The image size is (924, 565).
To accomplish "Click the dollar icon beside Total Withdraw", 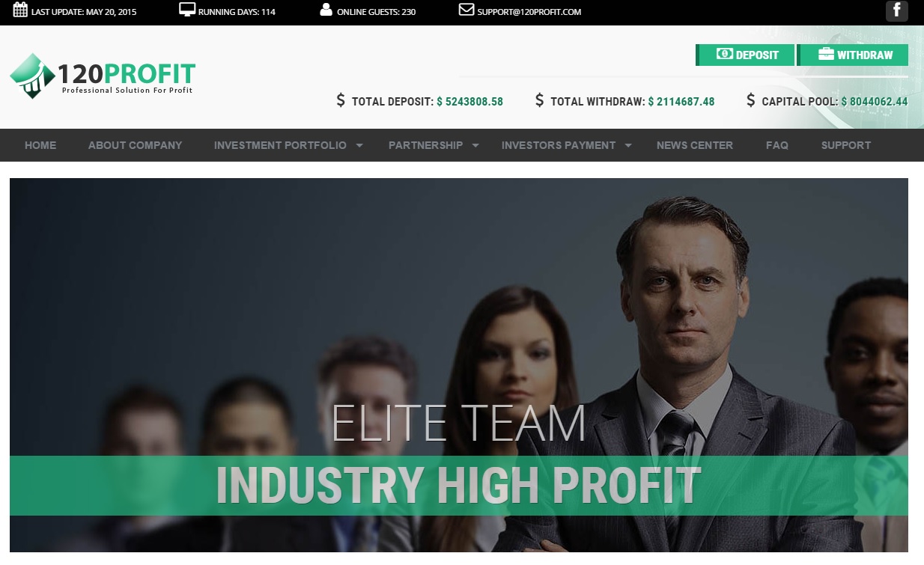I will 540,100.
